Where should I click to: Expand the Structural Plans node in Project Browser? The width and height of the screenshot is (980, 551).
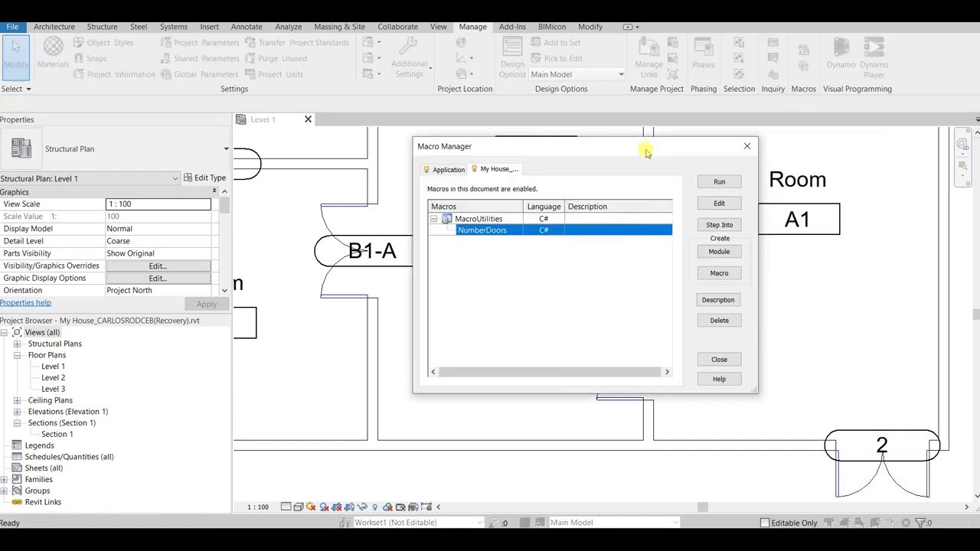click(x=17, y=344)
